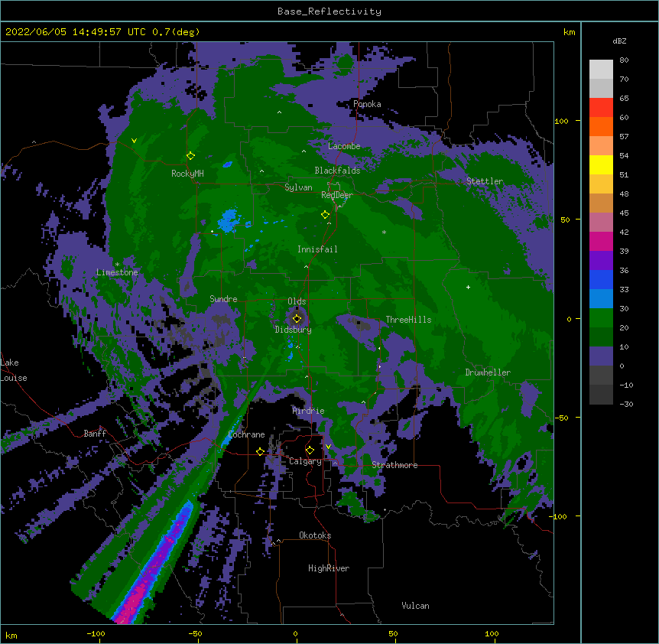This screenshot has width=659, height=644.
Task: Click the Sundre label
Action: point(223,299)
